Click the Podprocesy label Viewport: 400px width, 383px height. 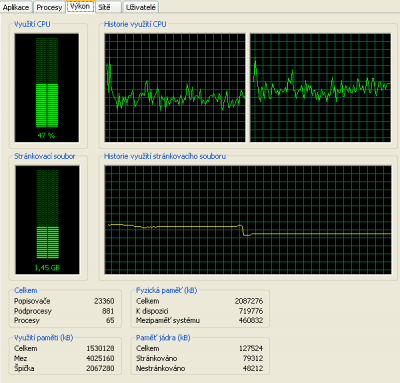pos(33,311)
